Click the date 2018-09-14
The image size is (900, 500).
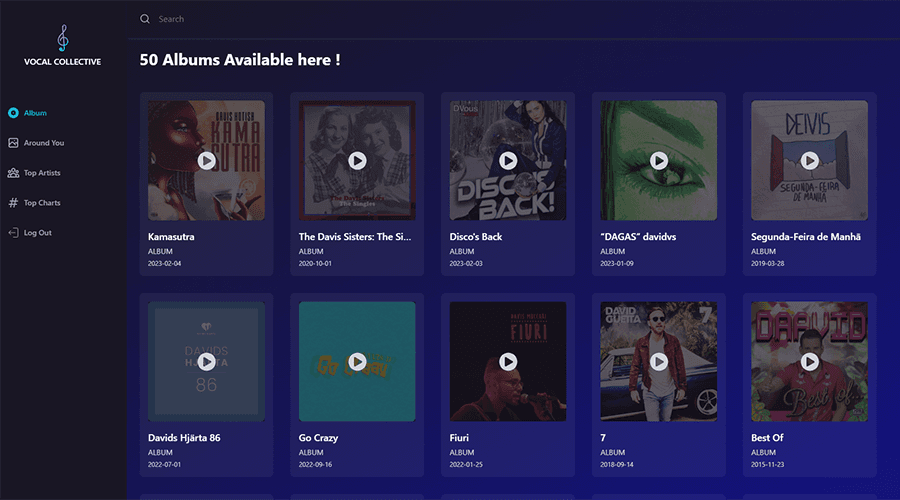617,464
